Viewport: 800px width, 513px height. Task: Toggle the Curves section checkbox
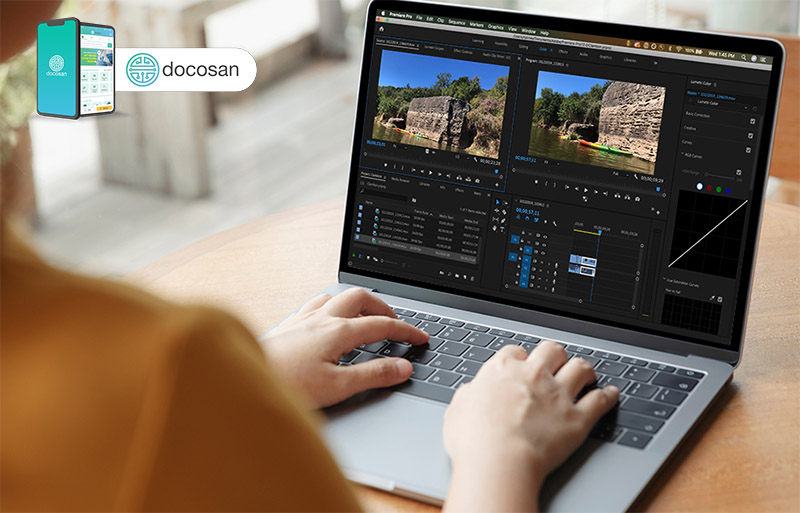click(x=750, y=151)
